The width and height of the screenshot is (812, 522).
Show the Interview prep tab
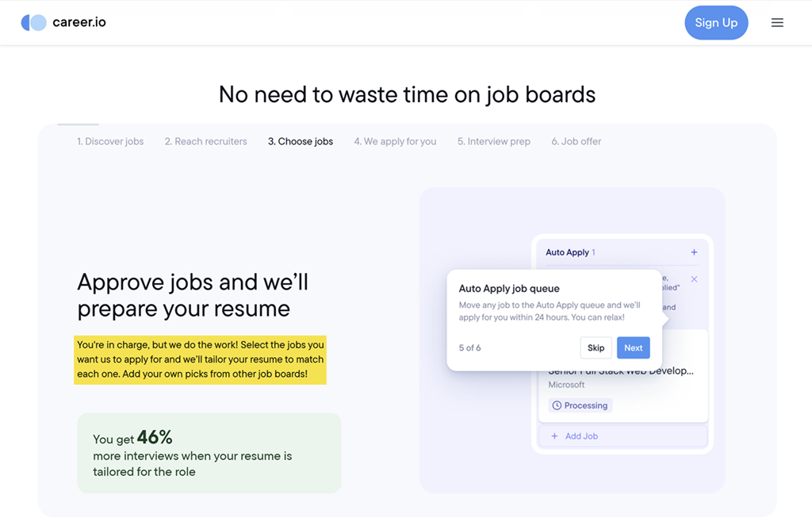point(493,141)
